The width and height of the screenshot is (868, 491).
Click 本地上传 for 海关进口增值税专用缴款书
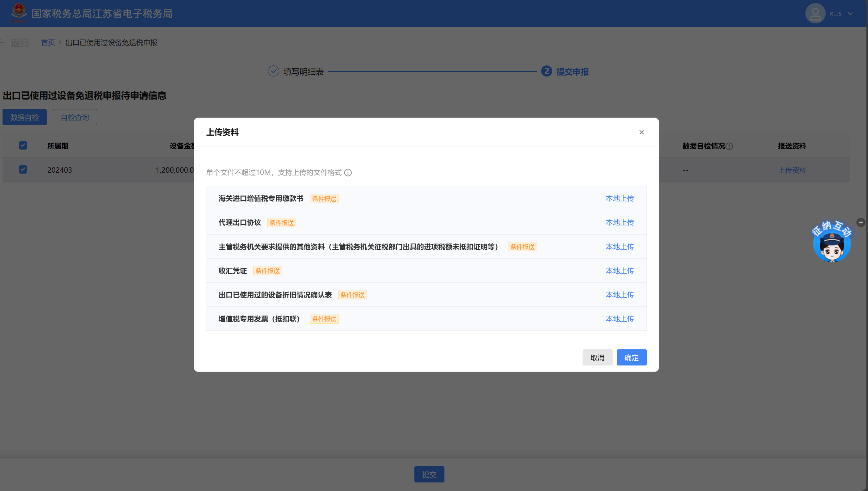click(619, 198)
